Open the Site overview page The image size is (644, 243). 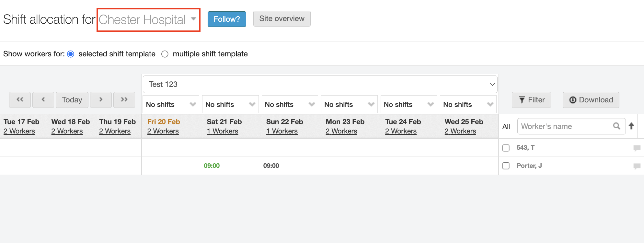282,19
